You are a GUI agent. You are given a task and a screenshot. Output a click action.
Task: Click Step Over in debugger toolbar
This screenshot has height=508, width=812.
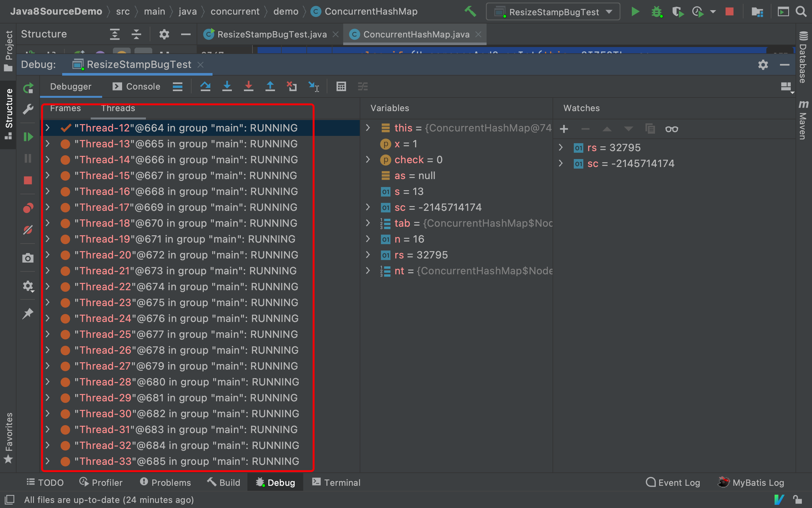tap(205, 87)
